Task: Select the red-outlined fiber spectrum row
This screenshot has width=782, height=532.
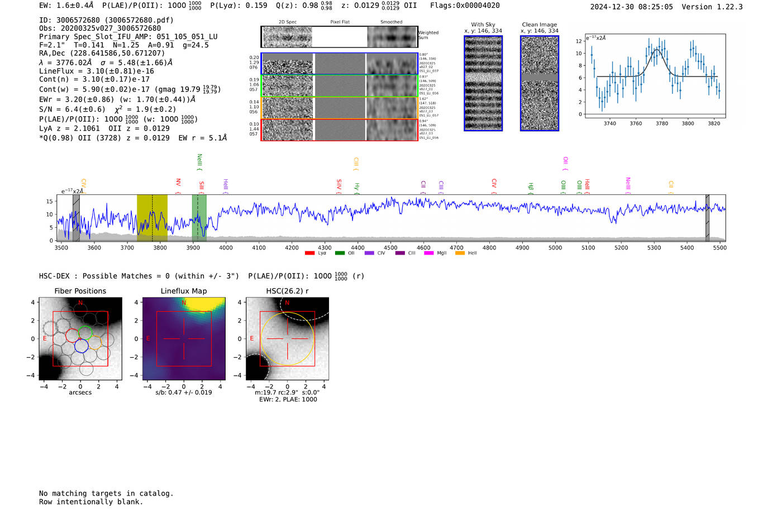Action: [339, 130]
